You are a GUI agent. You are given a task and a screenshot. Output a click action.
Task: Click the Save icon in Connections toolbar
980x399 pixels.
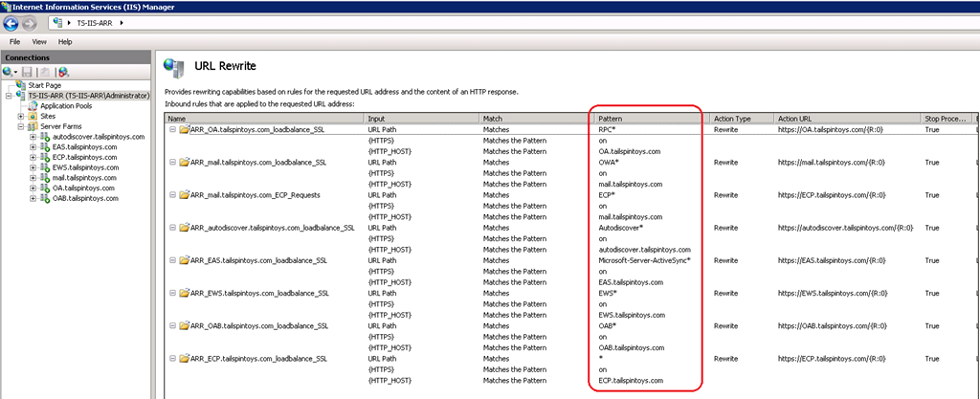click(x=27, y=71)
